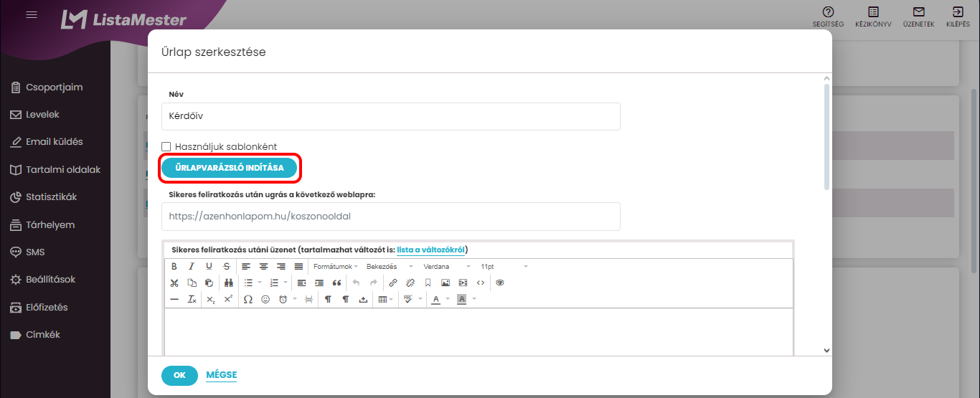Toggle italic text formatting

pos(192,266)
